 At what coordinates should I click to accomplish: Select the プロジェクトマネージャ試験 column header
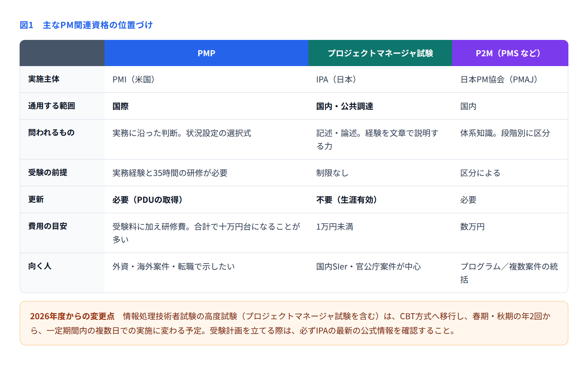[x=380, y=53]
